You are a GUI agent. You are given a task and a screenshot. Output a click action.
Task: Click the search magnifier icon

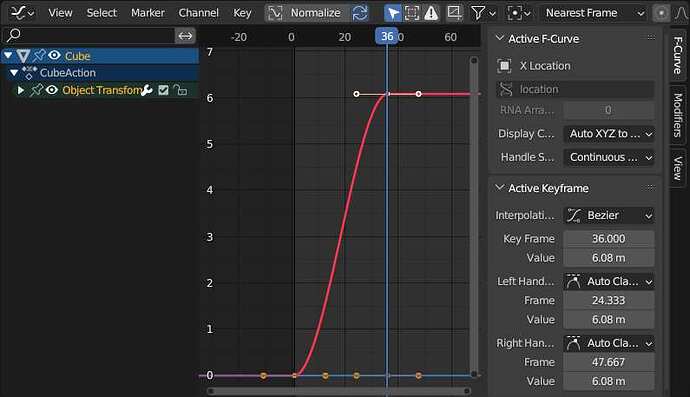click(x=14, y=35)
